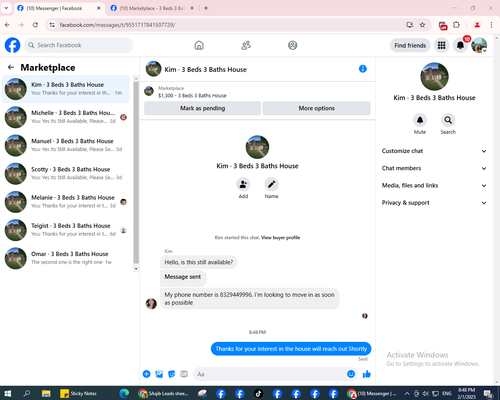Image resolution: width=500 pixels, height=400 pixels.
Task: Mute the Kim conversation
Action: coord(420,120)
